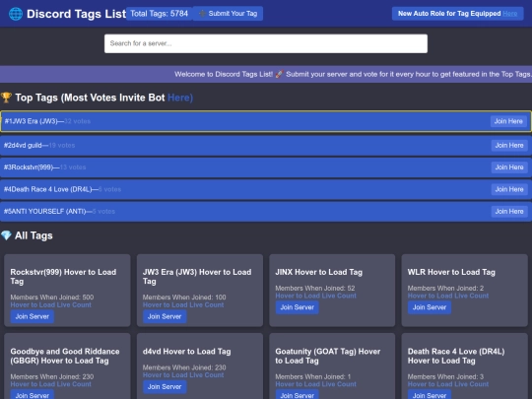Click Members When Joined: 500 text
This screenshot has width=532, height=399.
[52, 298]
